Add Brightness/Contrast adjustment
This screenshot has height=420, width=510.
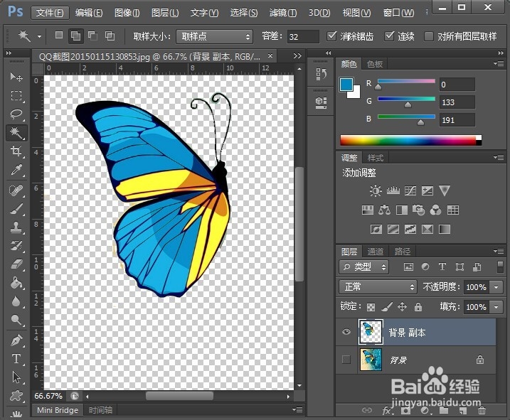[x=376, y=190]
